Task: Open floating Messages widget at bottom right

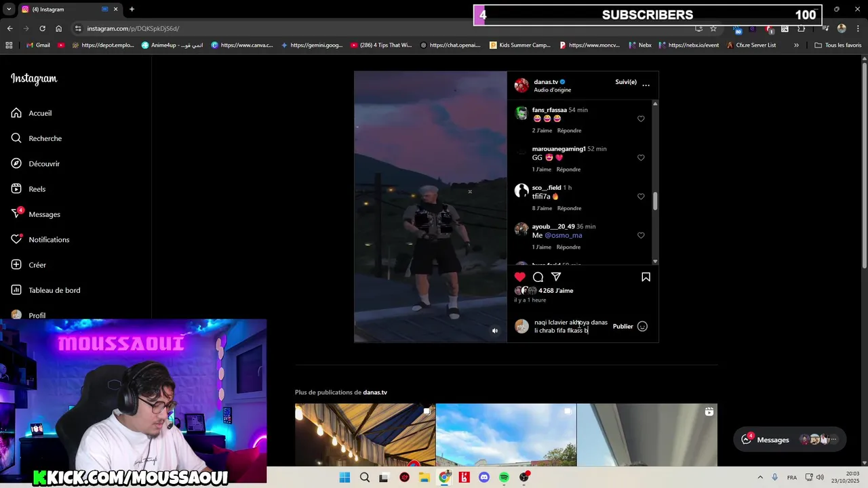Action: (790, 439)
